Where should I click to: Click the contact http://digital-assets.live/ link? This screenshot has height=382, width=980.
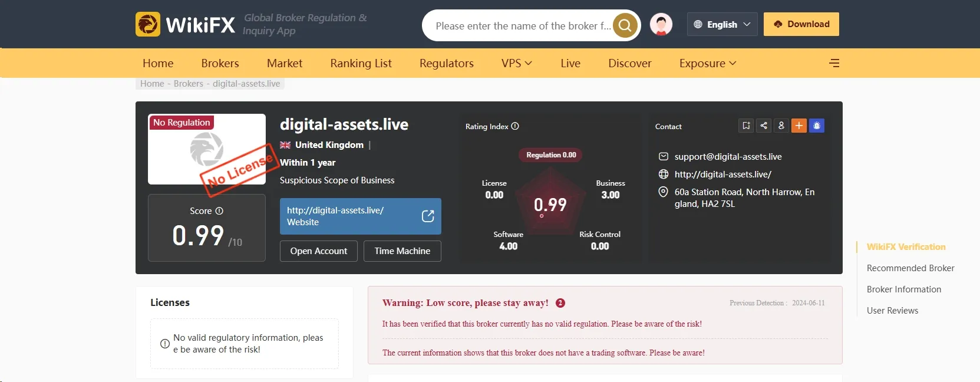coord(723,174)
